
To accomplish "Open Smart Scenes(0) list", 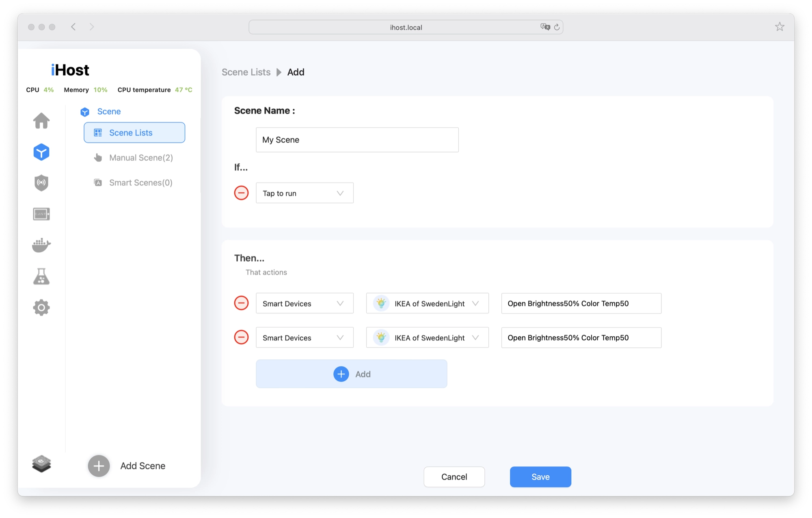I will point(140,183).
